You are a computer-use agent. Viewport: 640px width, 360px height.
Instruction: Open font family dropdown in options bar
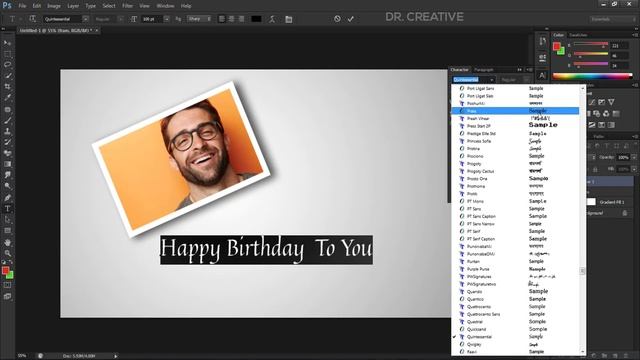coord(85,19)
